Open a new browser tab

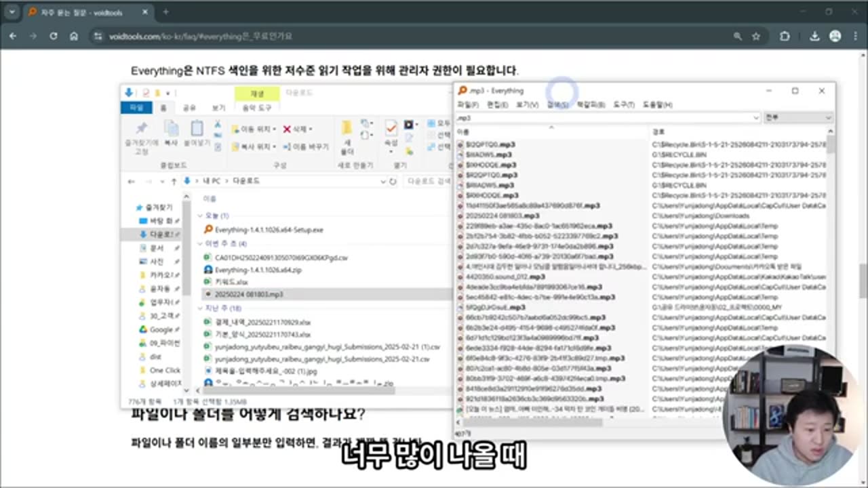[165, 12]
